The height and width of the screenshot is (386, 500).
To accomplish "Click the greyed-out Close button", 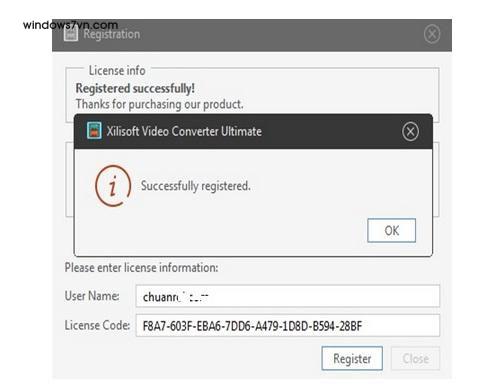I will [x=415, y=358].
